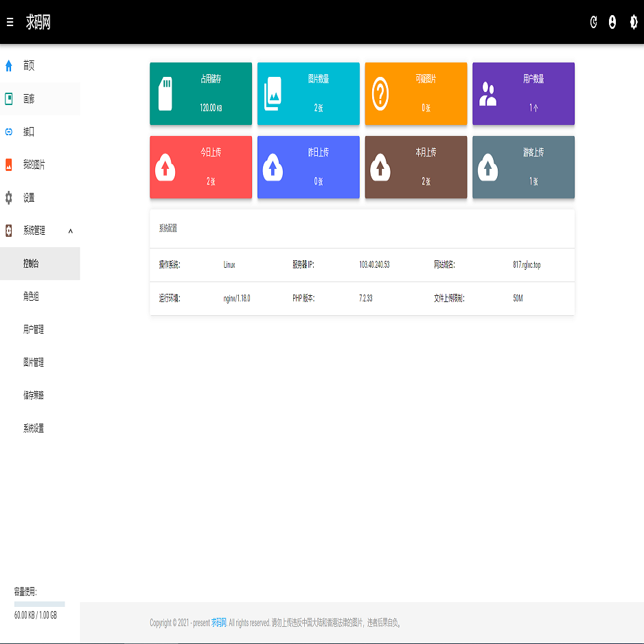This screenshot has height=644, width=644.
Task: Open the user account icon
Action: [612, 23]
